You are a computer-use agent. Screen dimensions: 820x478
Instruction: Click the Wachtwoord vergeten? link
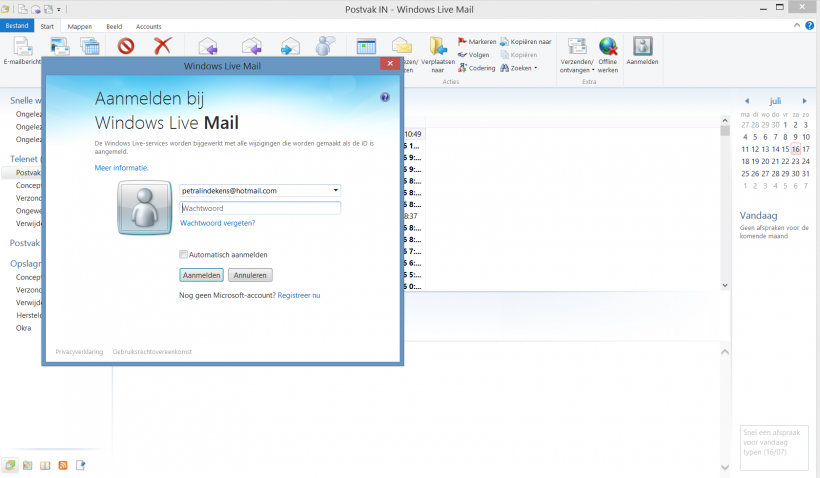click(x=217, y=223)
